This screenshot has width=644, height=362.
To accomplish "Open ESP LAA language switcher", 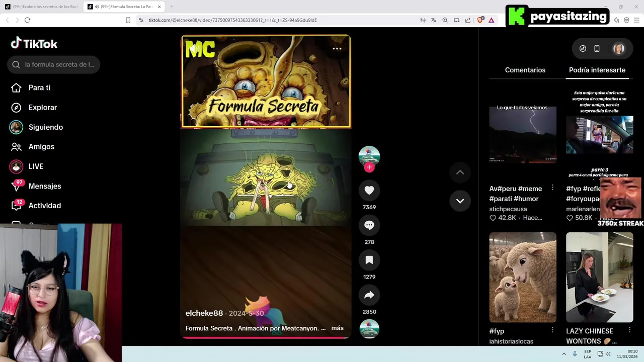I will click(587, 354).
